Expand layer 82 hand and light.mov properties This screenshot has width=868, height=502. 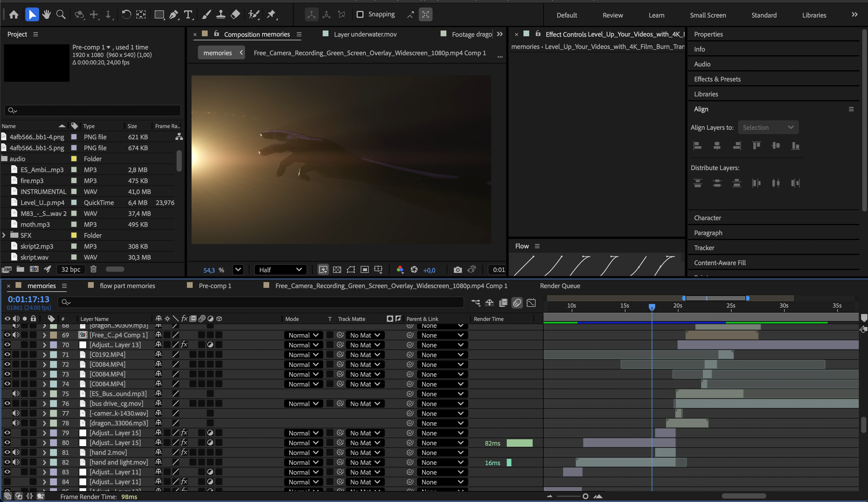pyautogui.click(x=44, y=462)
